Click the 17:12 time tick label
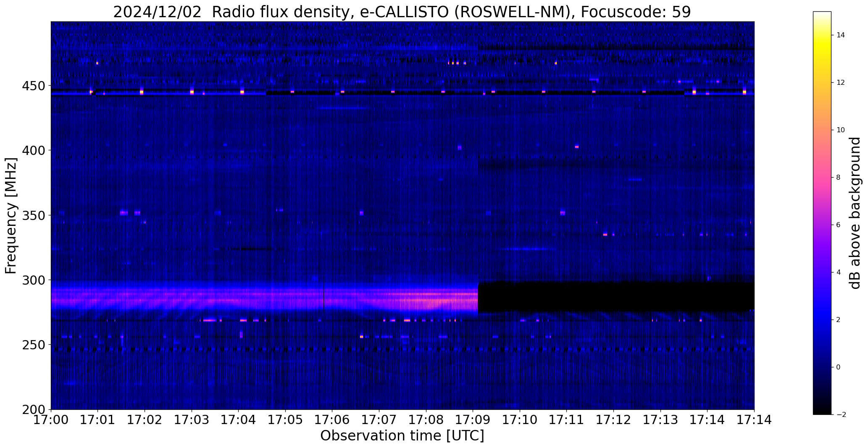The image size is (868, 448). tap(614, 420)
